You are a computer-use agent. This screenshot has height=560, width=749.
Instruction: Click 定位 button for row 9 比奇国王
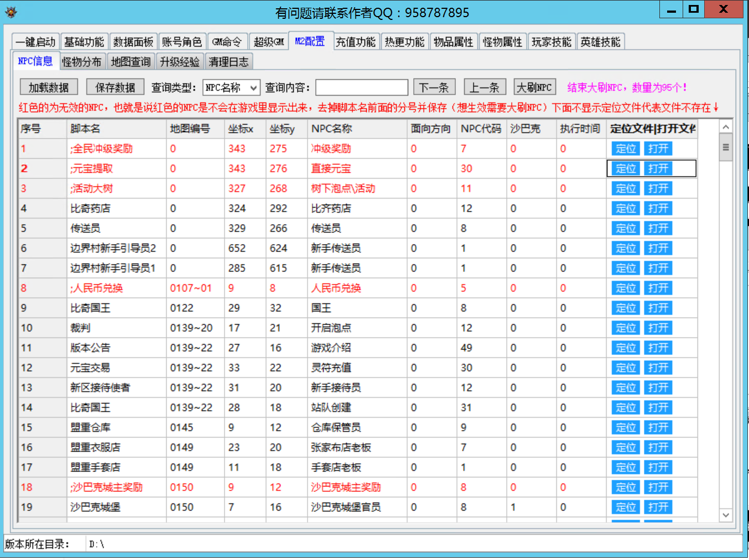(626, 308)
